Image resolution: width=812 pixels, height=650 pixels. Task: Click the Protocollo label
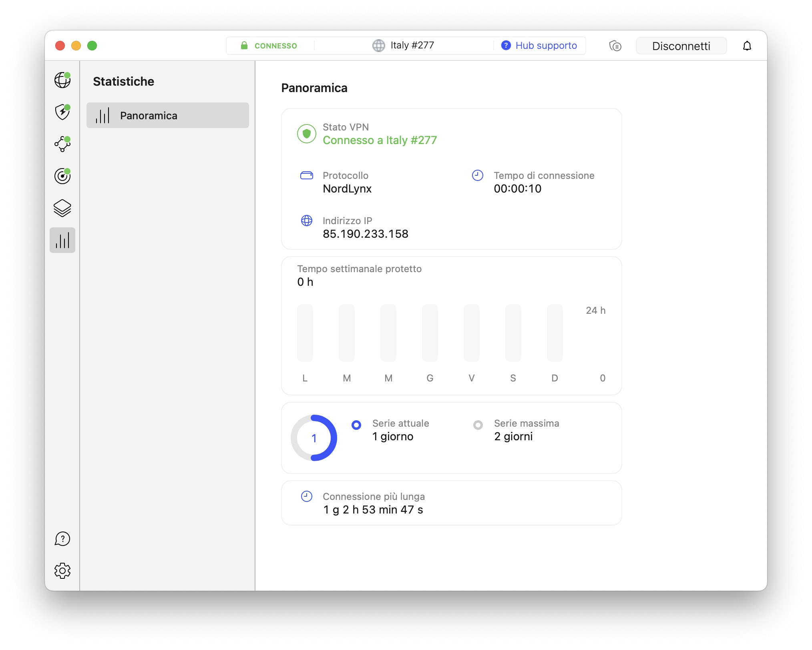(x=346, y=175)
